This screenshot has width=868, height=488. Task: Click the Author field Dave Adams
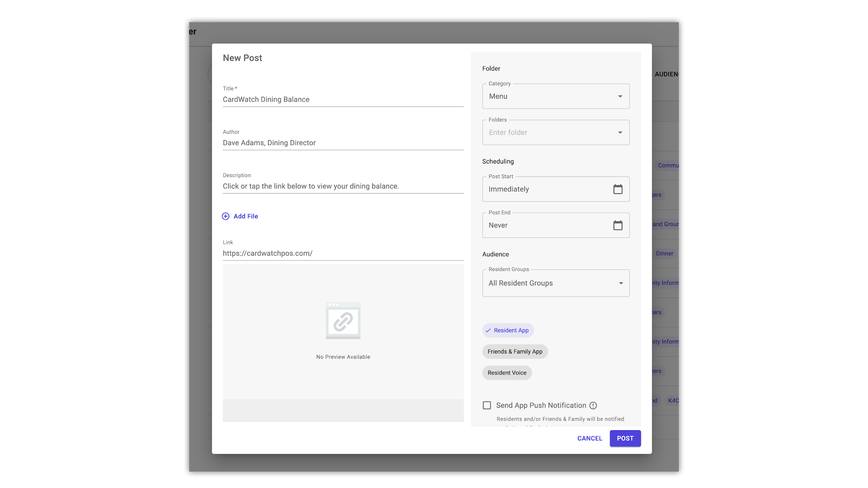(343, 143)
